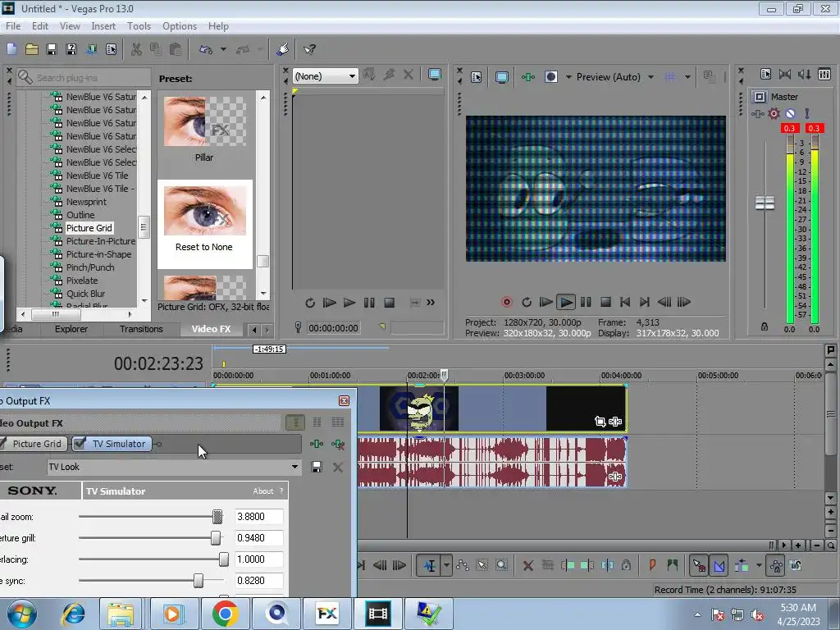The height and width of the screenshot is (630, 840).
Task: Toggle Automatic Crossfades in timeline toolbar
Action: tap(719, 565)
